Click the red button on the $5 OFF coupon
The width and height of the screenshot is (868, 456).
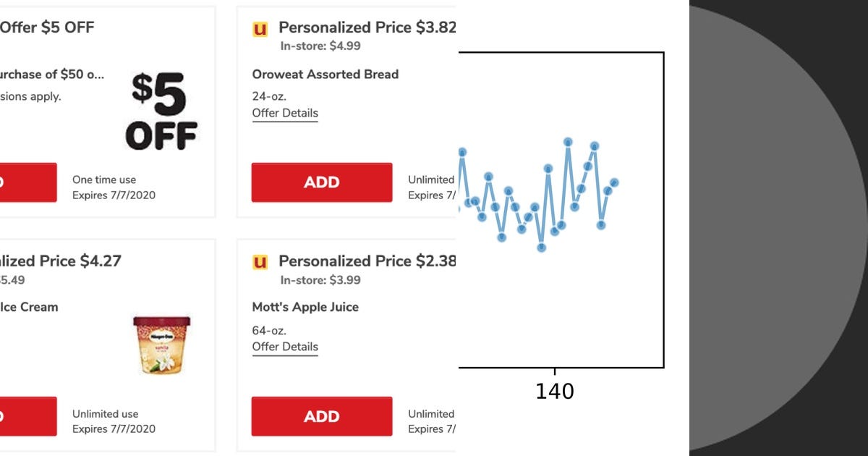(27, 182)
